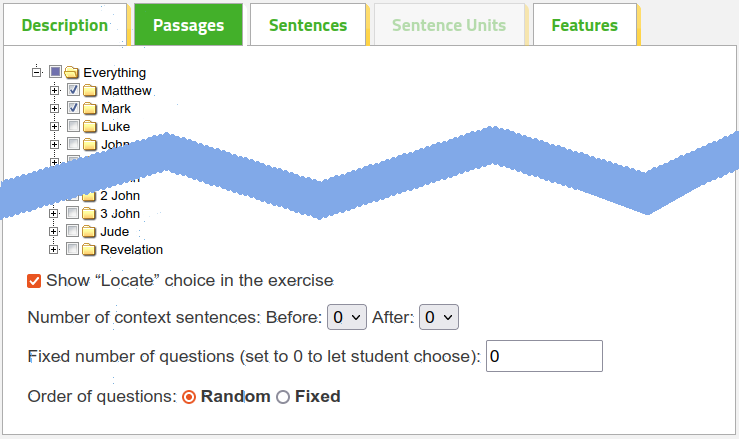The width and height of the screenshot is (739, 439).
Task: Switch to the Sentences tab
Action: [308, 25]
